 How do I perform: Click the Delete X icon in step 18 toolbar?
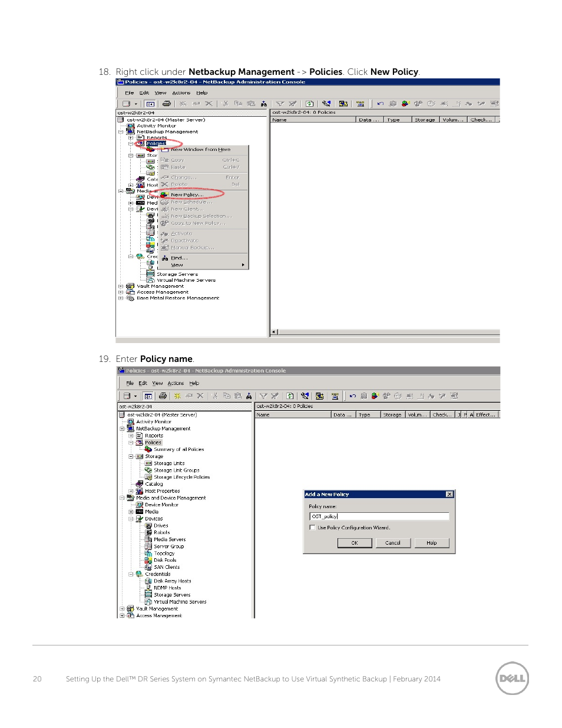(209, 104)
